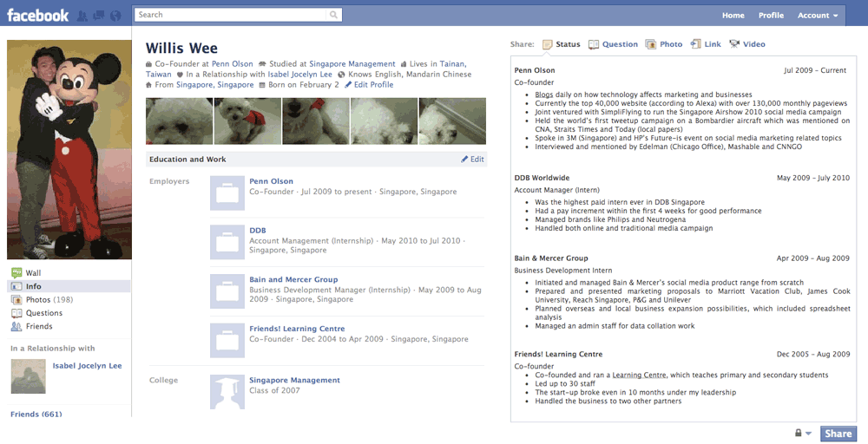The width and height of the screenshot is (868, 444).
Task: Click the Blogs link in Penn Olson entry
Action: coord(544,95)
